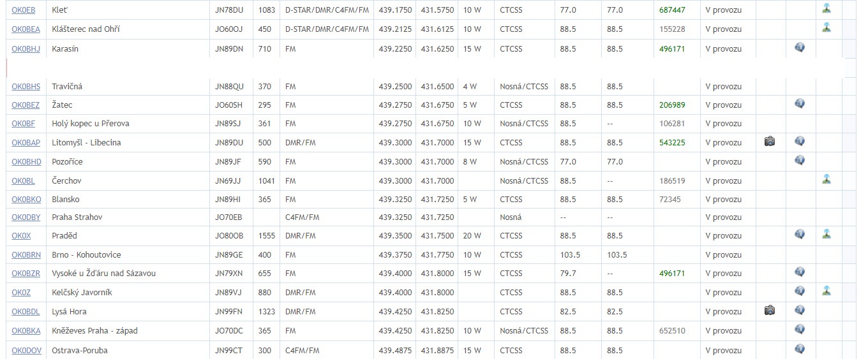Viewport: 868px width, 359px height.
Task: Click the antenna tower icon for Kleť
Action: (x=827, y=9)
